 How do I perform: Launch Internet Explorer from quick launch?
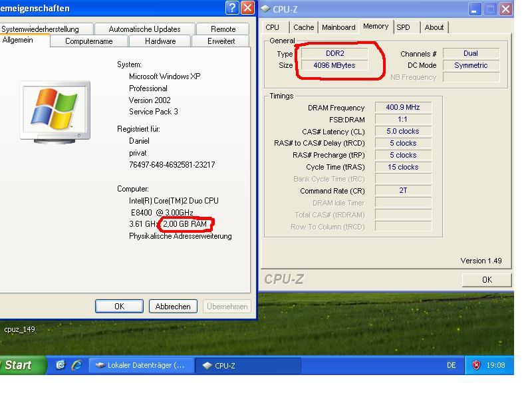pos(77,365)
